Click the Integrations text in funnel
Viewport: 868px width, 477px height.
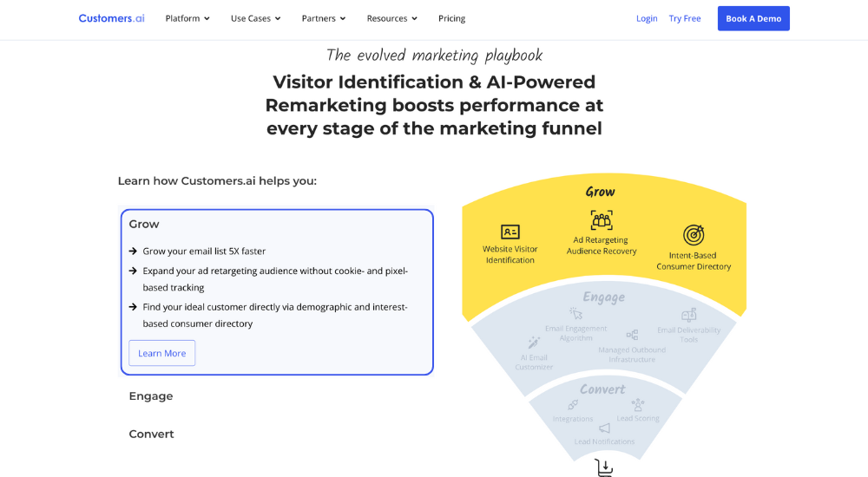[572, 419]
